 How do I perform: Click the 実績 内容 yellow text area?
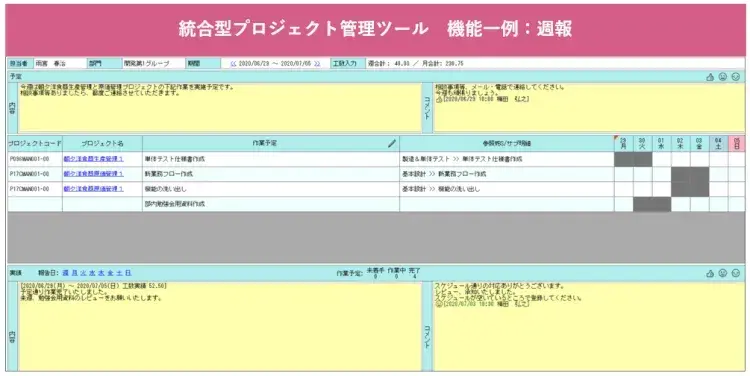[x=220, y=326]
